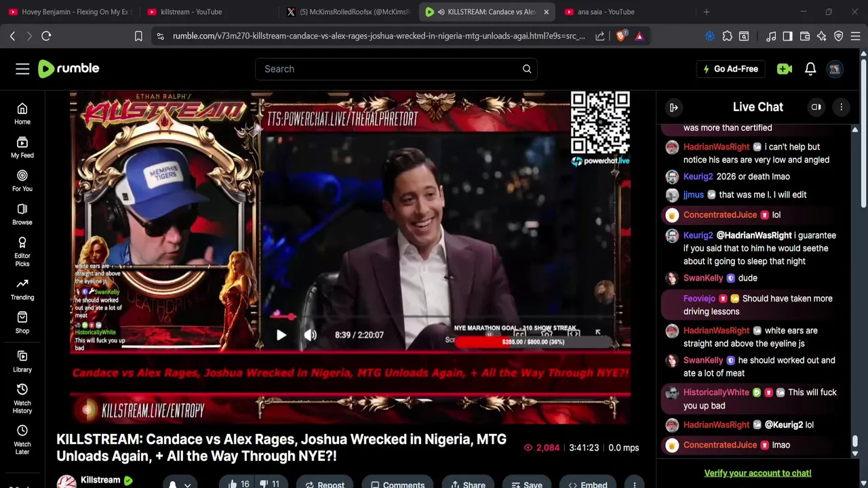Image resolution: width=868 pixels, height=488 pixels.
Task: Click the Brave Rewards triangle icon
Action: pyautogui.click(x=639, y=36)
